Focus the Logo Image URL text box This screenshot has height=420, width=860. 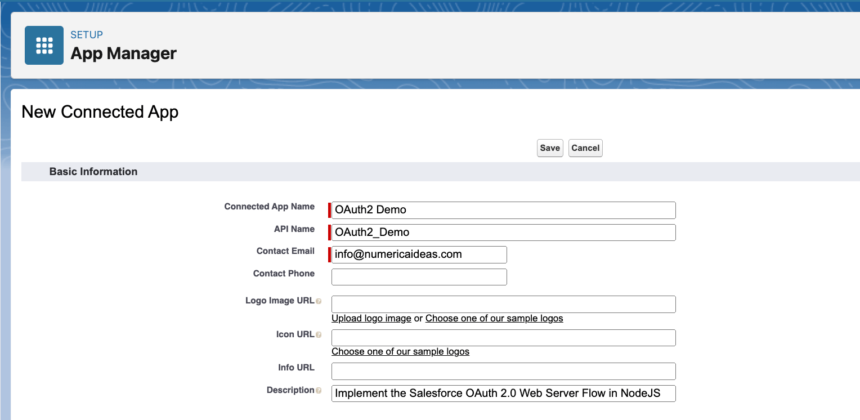(503, 304)
